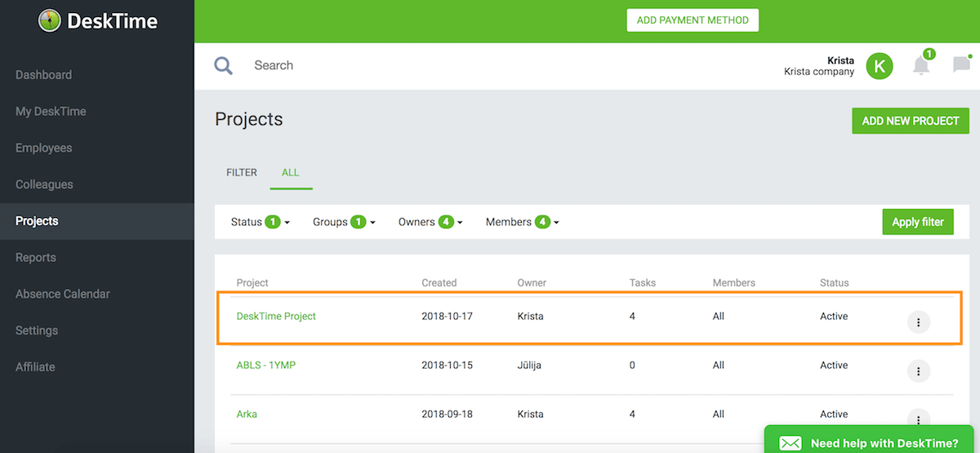Expand the Members filter dropdown
The height and width of the screenshot is (453, 980).
tap(522, 222)
